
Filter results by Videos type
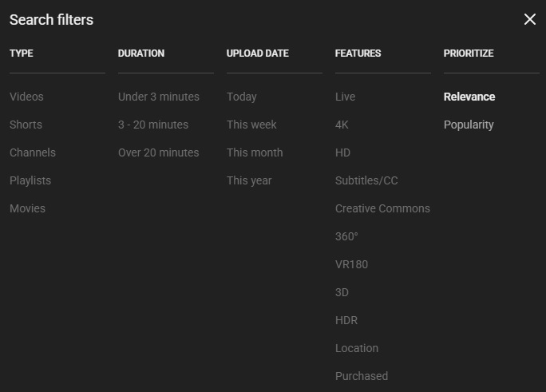pos(26,97)
